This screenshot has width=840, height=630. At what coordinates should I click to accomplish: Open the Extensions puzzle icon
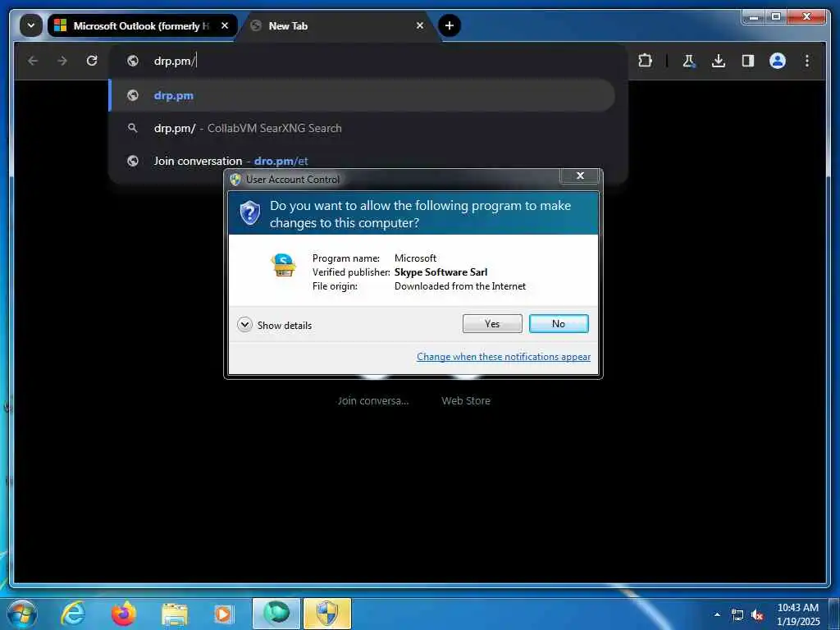tap(645, 61)
